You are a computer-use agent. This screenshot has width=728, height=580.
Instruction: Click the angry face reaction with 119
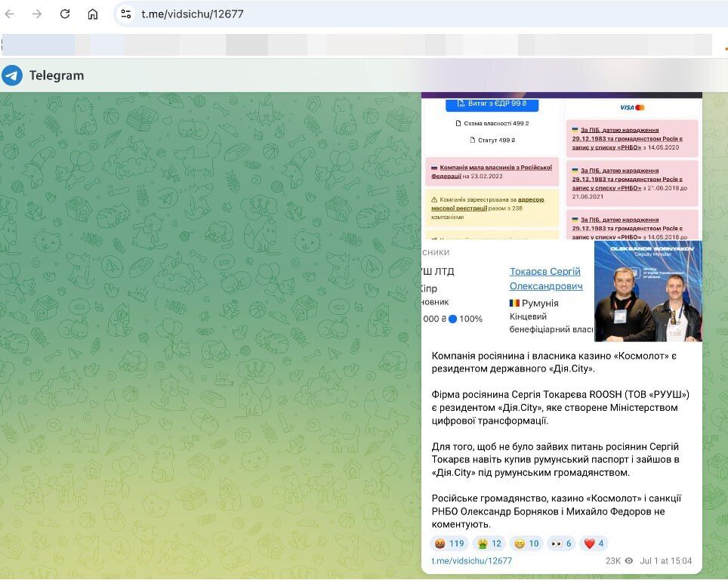[449, 543]
